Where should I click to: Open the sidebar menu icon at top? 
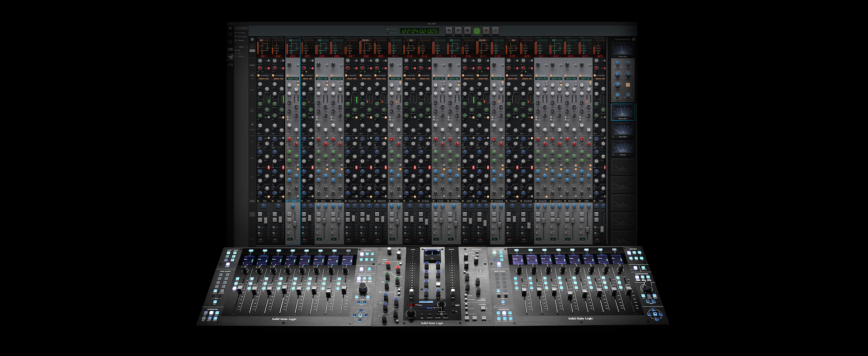click(x=230, y=28)
